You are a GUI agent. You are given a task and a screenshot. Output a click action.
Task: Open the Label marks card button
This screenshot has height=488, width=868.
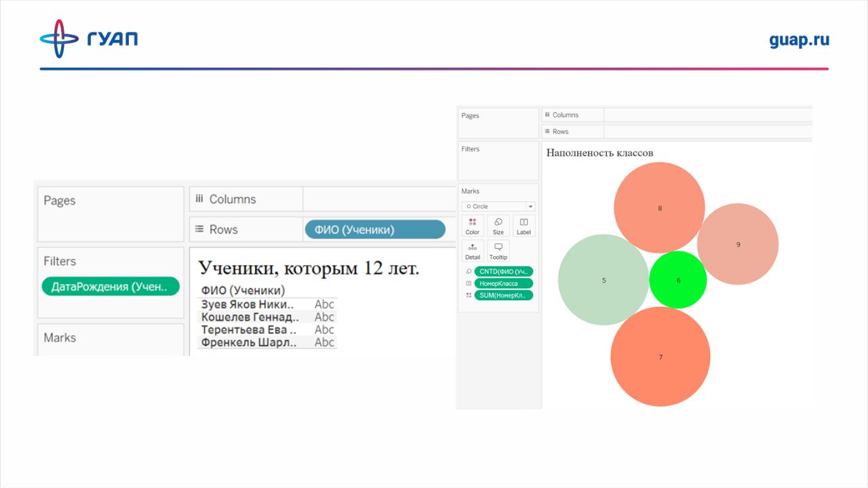pyautogui.click(x=524, y=226)
